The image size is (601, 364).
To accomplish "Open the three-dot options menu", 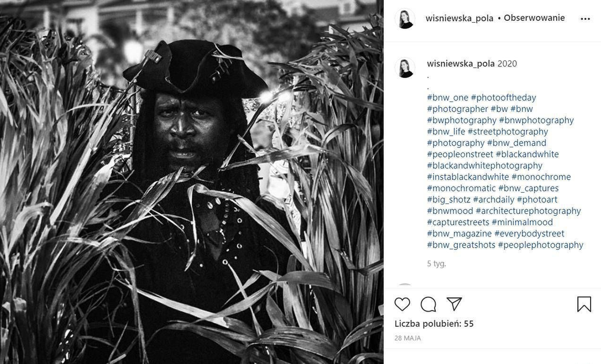I will 585,19.
